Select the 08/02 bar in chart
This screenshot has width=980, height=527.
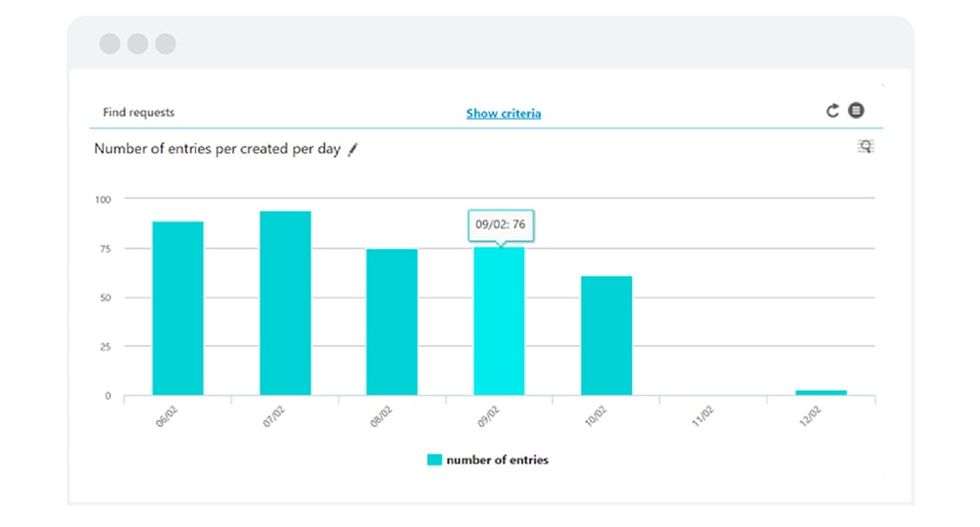coord(392,322)
